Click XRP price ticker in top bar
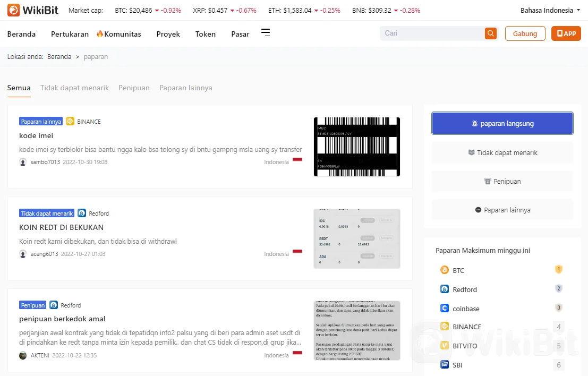This screenshot has height=376, width=588. [225, 11]
